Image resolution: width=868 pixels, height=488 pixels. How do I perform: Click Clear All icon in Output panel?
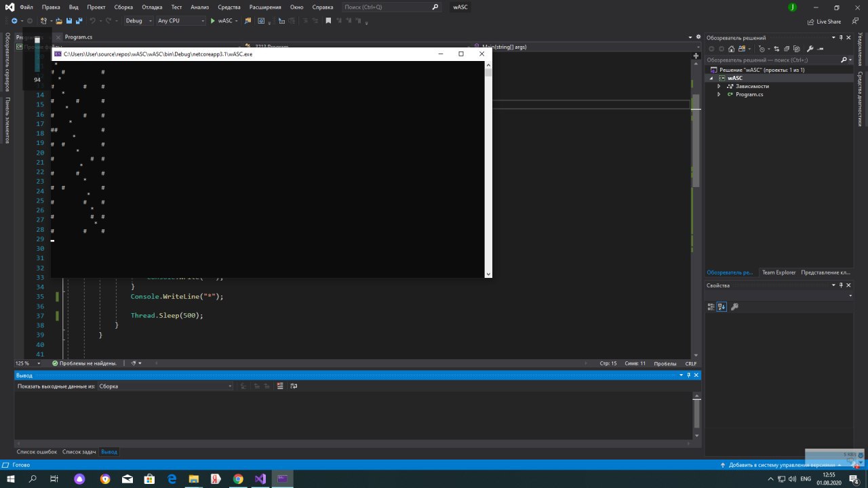coord(279,386)
